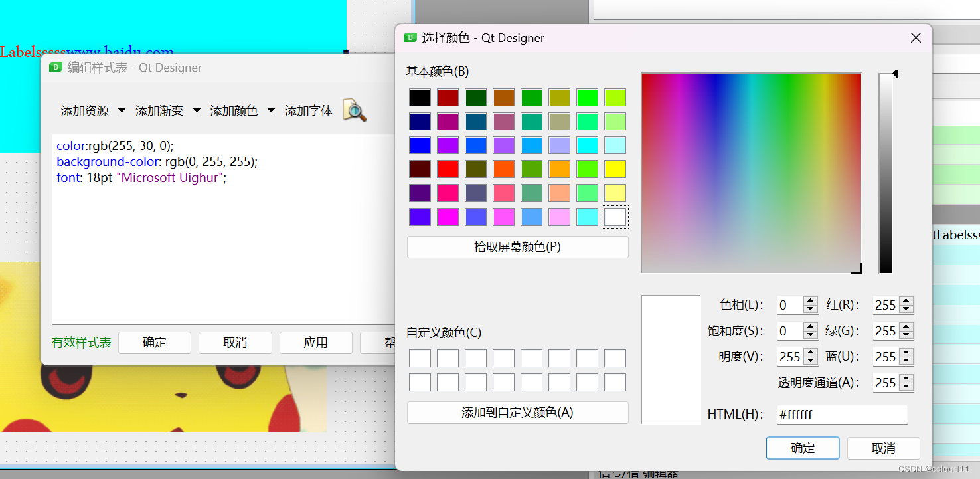Confirm color selection with 确定
The image size is (980, 479).
pyautogui.click(x=802, y=448)
